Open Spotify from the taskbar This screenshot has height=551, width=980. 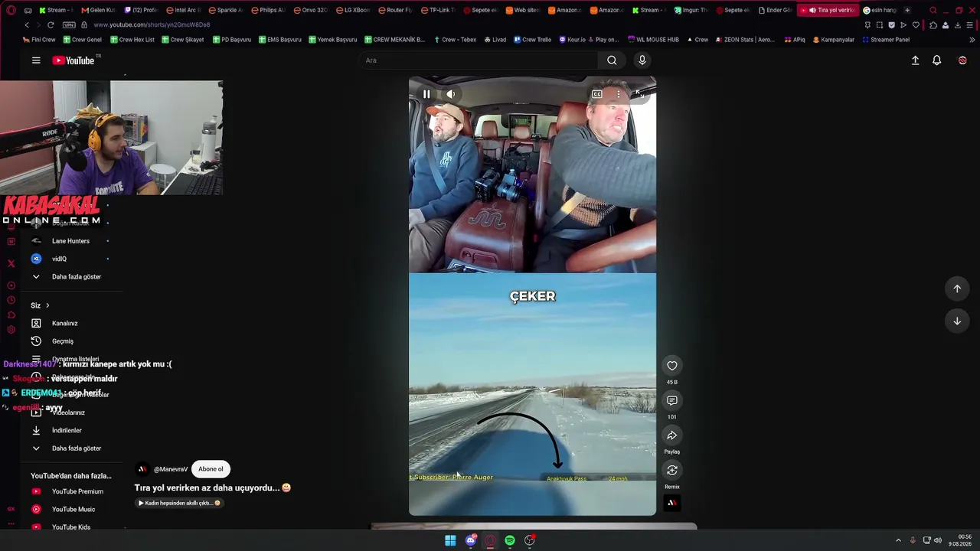point(510,541)
